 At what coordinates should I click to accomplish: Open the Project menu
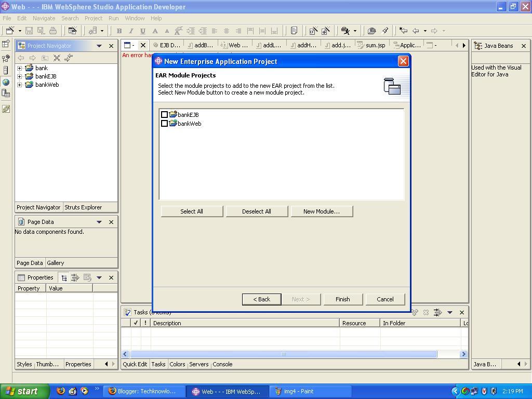94,18
